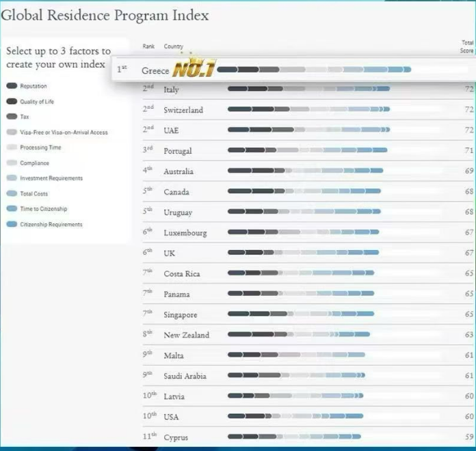Sort by the Rank column header
Viewport: 476px width, 451px height.
tap(148, 46)
